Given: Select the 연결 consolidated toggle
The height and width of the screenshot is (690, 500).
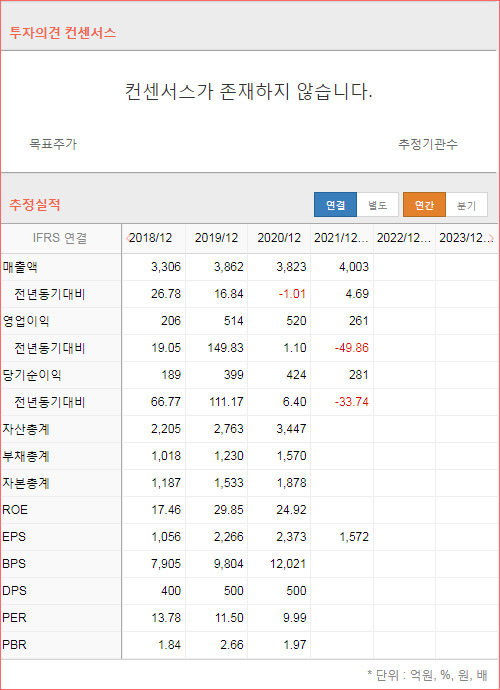Looking at the screenshot, I should tap(335, 205).
